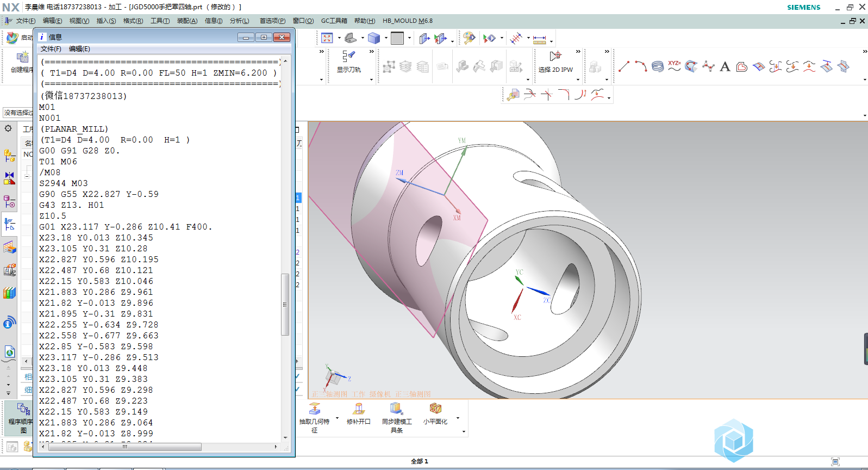Click scroll-down arrow of 信息 window scrollbar
Screen dimensions: 868x470
pyautogui.click(x=285, y=437)
